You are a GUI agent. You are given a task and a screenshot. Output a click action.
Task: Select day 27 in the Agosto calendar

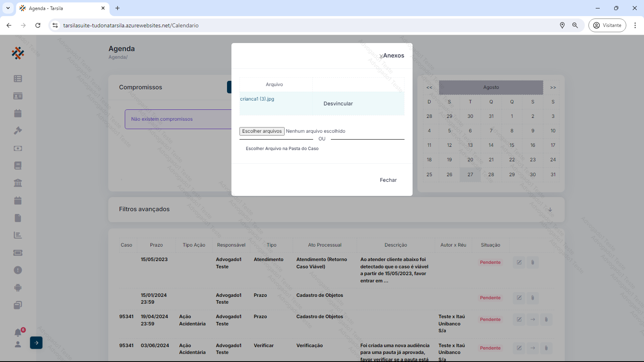coord(470,175)
